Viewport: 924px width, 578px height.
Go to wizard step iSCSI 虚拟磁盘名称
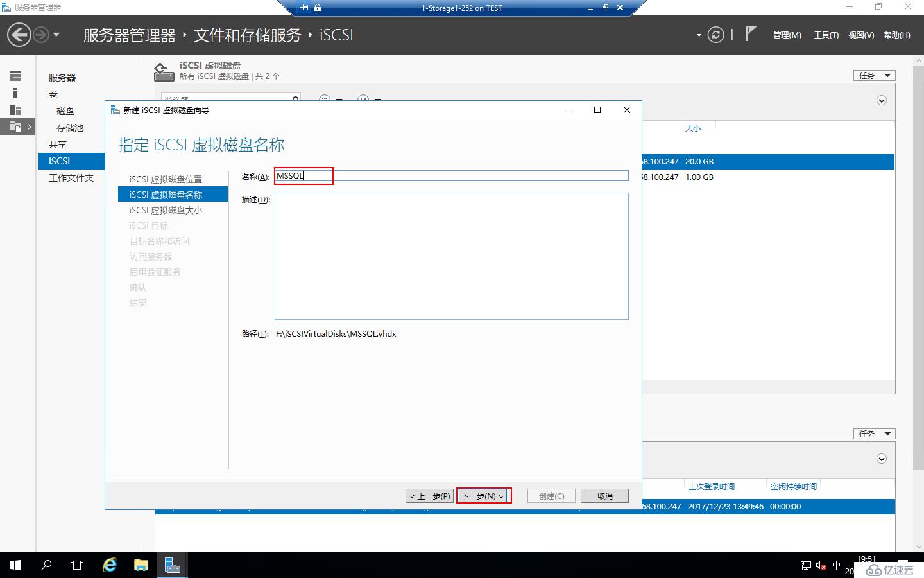tap(173, 195)
